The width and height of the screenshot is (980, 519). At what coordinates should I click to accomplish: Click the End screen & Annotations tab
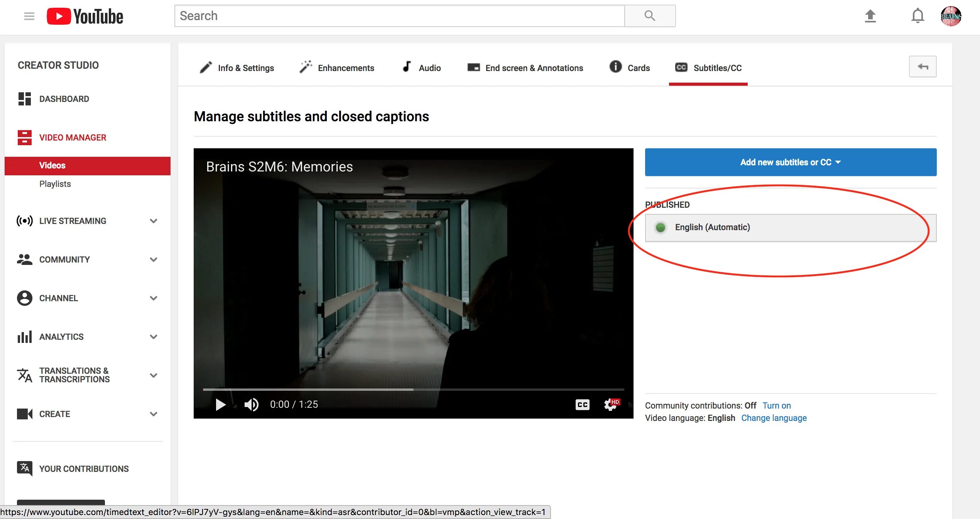[525, 68]
